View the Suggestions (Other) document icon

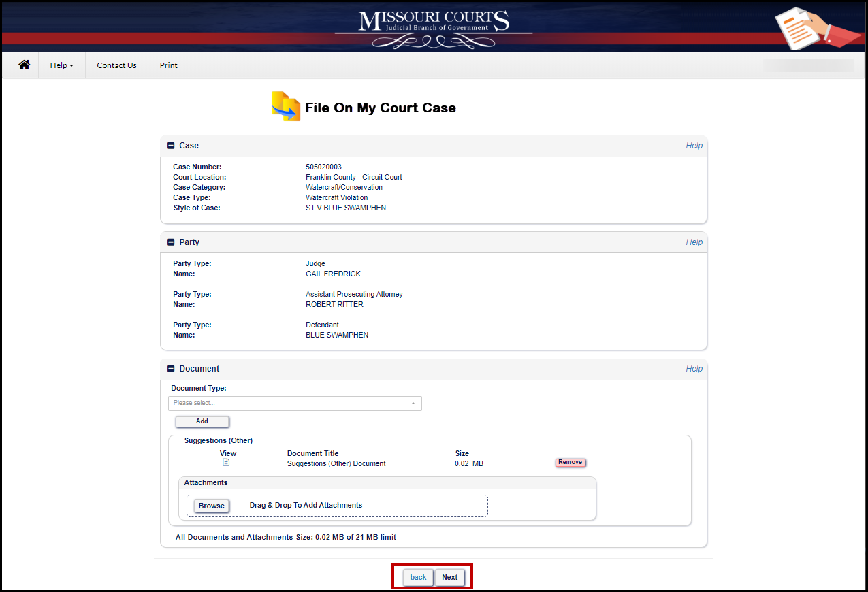coord(226,463)
